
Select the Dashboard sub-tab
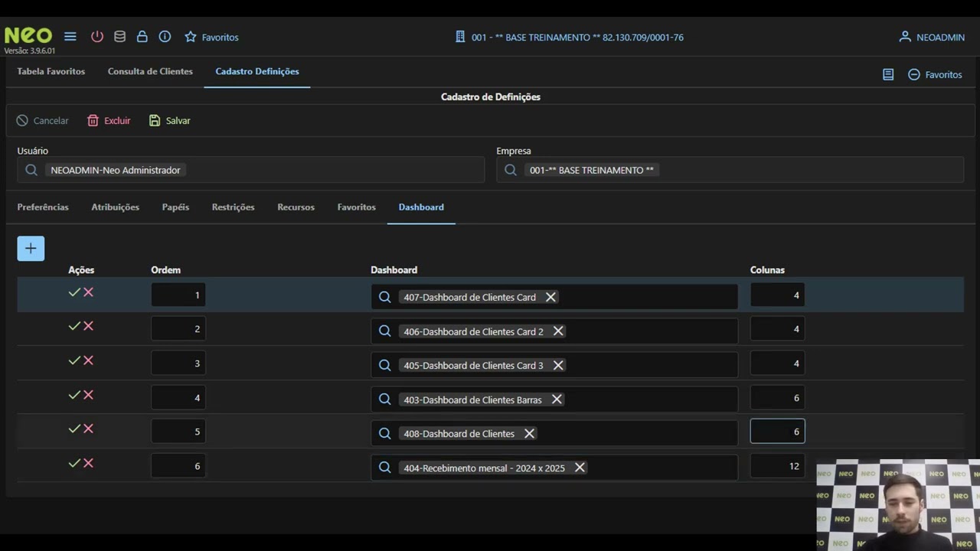click(x=421, y=207)
